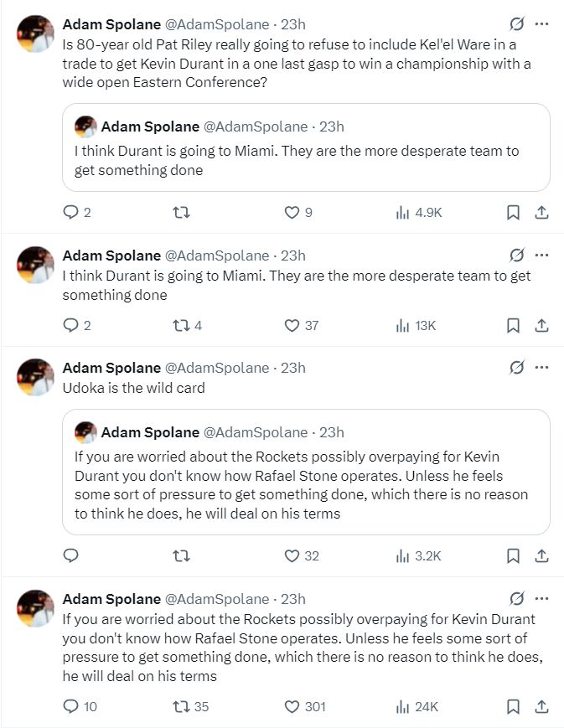Repost the Pat Riley Kel'el Ware tweet
The height and width of the screenshot is (728, 564).
[x=180, y=213]
